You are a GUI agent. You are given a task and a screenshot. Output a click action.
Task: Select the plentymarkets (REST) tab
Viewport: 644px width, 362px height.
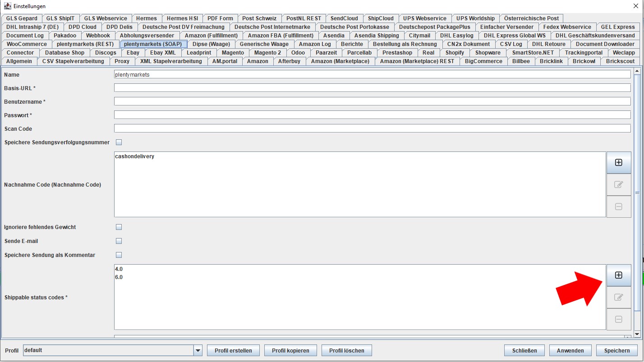[85, 44]
